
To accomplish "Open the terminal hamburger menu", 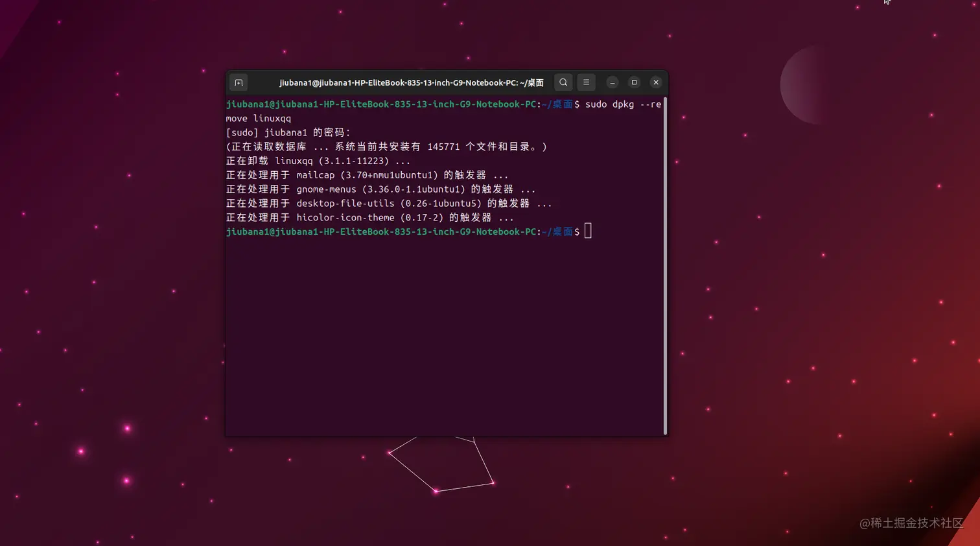I will [586, 82].
